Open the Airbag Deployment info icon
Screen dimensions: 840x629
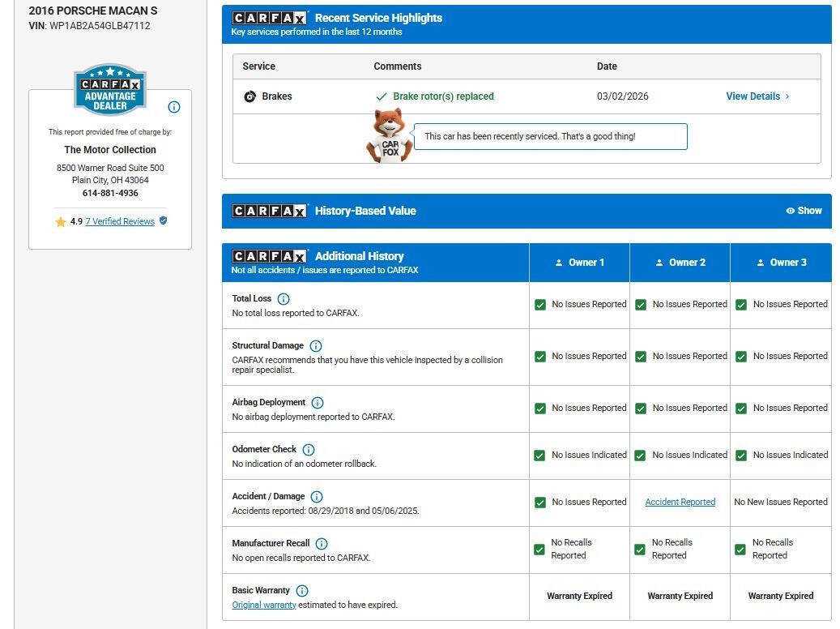point(318,403)
